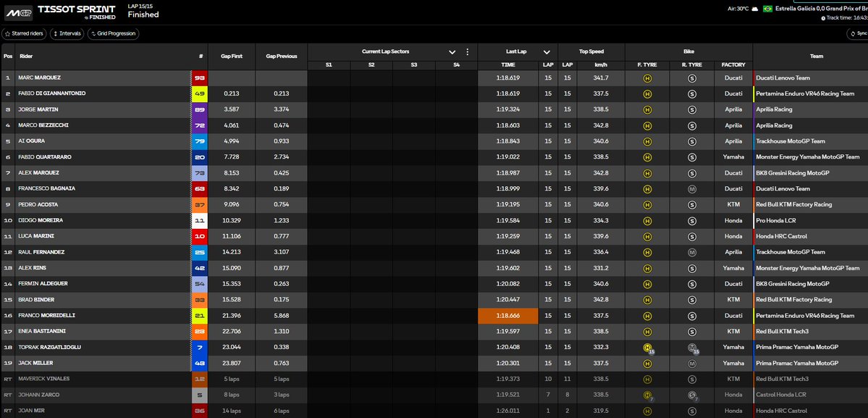Click the purple number 89 badge
Image resolution: width=868 pixels, height=418 pixels.
[199, 109]
